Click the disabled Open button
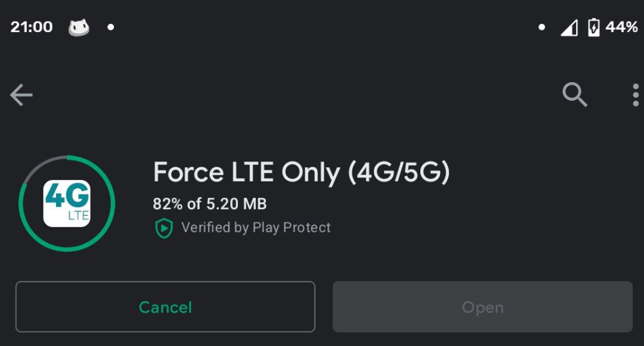 click(x=482, y=307)
